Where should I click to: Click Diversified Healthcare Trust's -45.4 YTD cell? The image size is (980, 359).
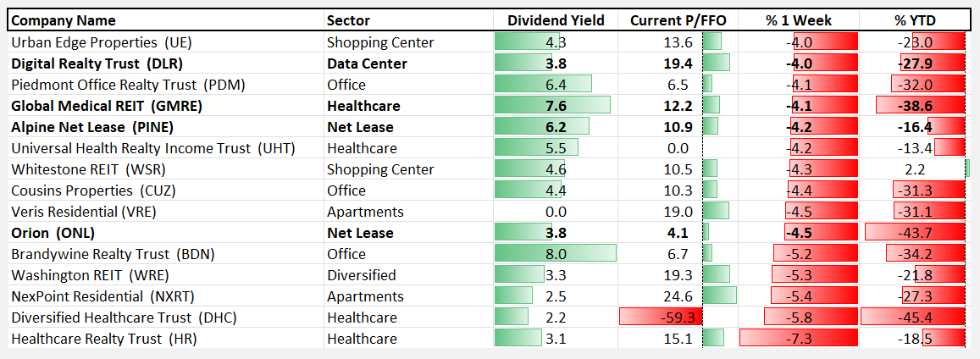(x=914, y=318)
